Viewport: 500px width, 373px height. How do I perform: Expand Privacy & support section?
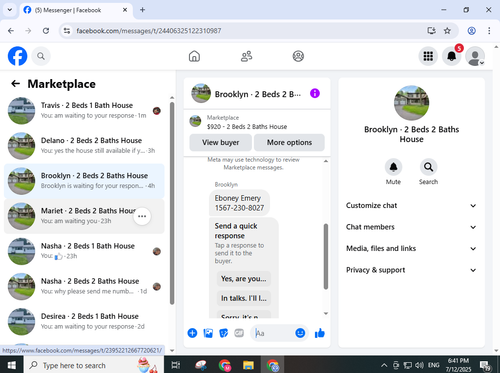pos(411,270)
